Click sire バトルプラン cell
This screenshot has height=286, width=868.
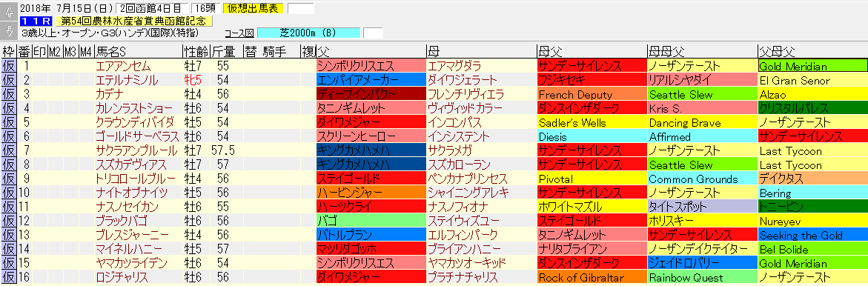click(x=371, y=236)
